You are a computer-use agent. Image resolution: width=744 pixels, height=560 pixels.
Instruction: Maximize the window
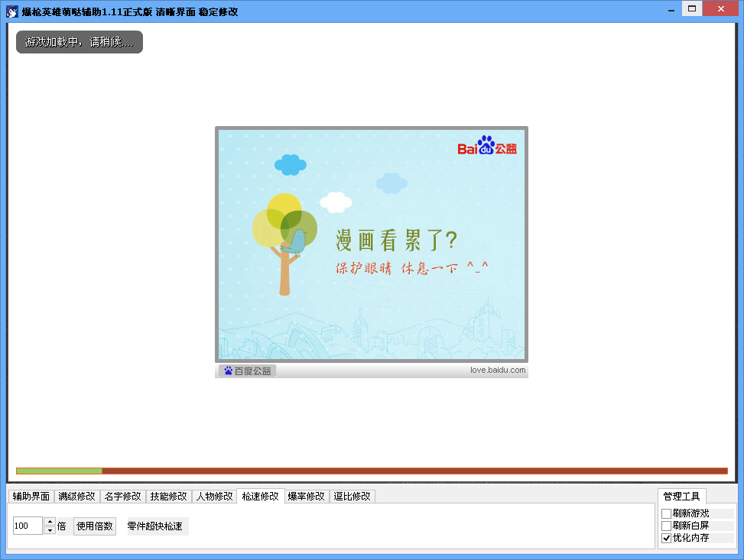click(x=692, y=8)
